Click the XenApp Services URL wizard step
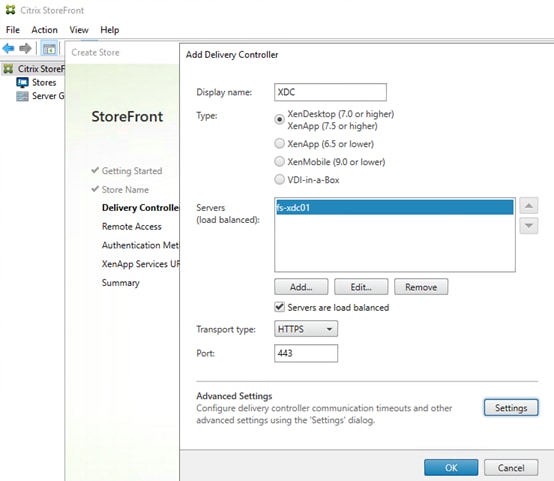Screen dimensions: 554x481 [141, 264]
